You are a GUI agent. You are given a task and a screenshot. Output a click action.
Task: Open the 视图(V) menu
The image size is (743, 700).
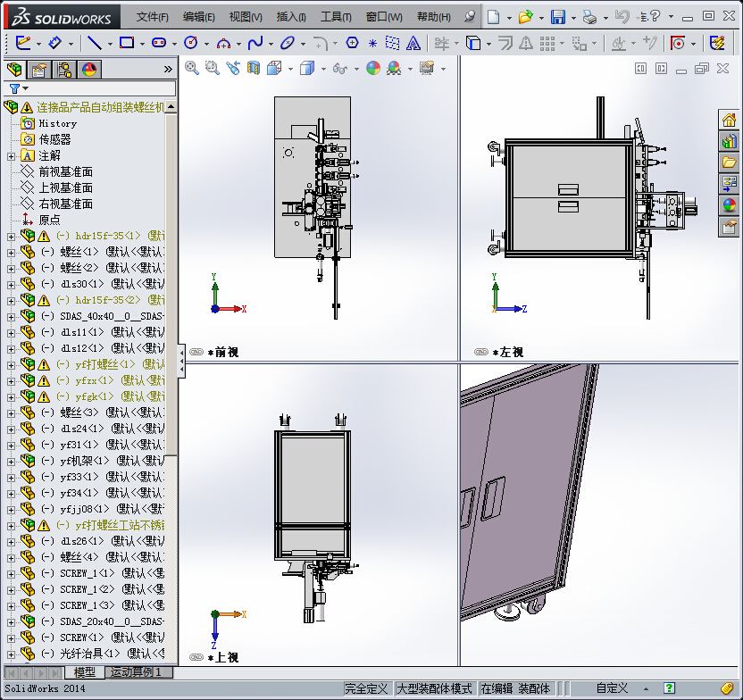point(246,17)
